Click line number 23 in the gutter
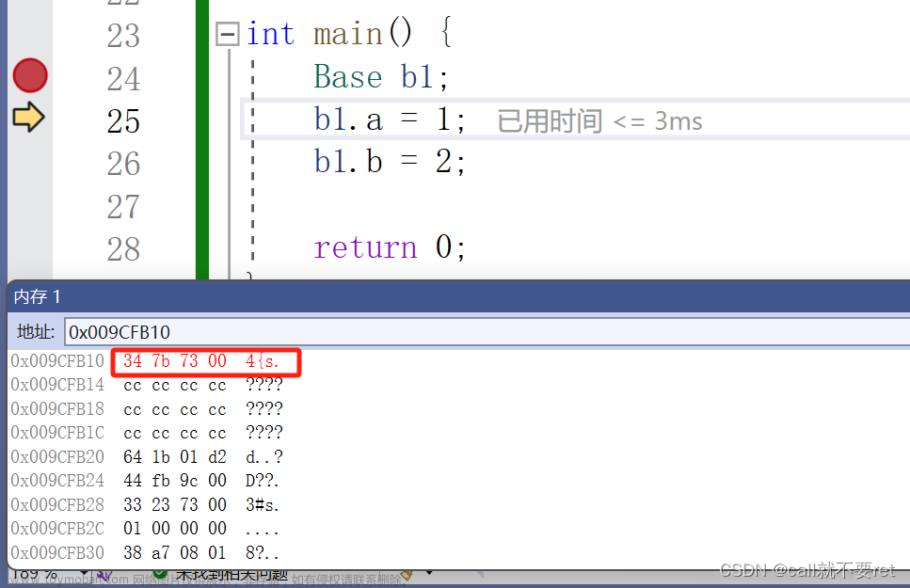The width and height of the screenshot is (910, 588). pos(123,36)
